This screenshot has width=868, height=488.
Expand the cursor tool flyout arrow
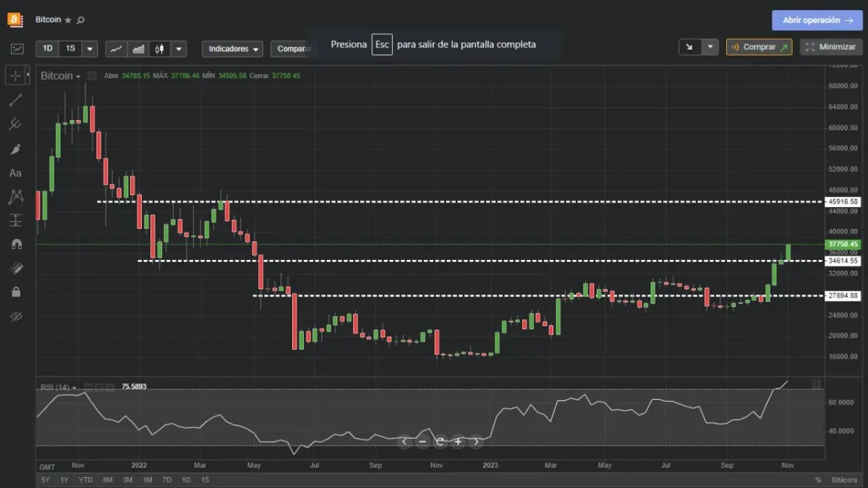(x=29, y=75)
